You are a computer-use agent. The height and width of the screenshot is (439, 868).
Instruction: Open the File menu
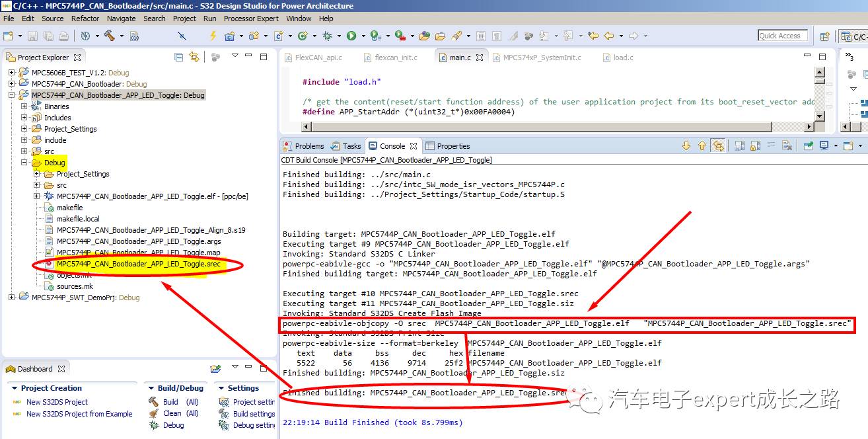pos(9,19)
